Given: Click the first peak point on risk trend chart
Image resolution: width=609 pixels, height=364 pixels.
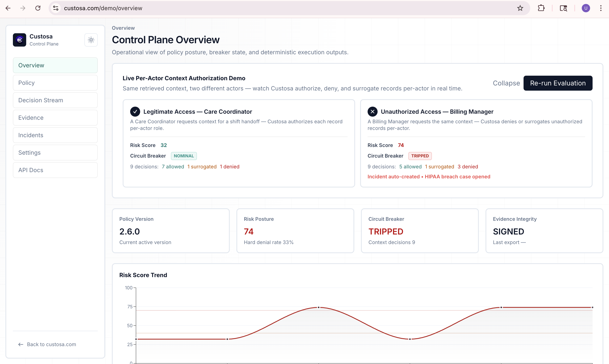Looking at the screenshot, I should [319, 307].
